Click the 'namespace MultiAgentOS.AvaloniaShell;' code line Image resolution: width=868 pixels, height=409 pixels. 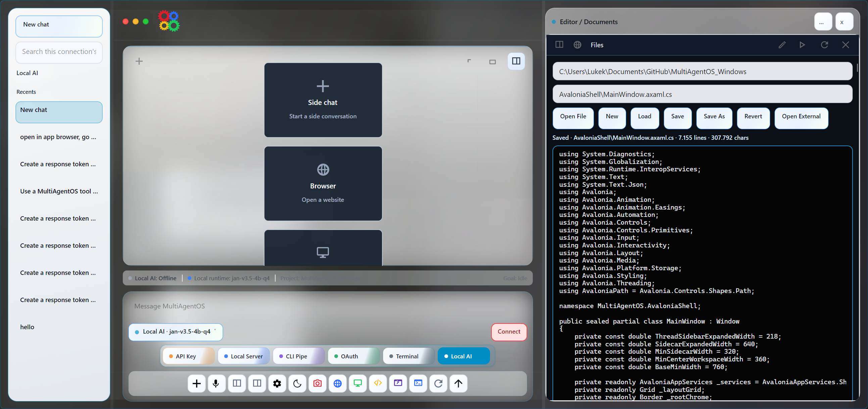(630, 306)
